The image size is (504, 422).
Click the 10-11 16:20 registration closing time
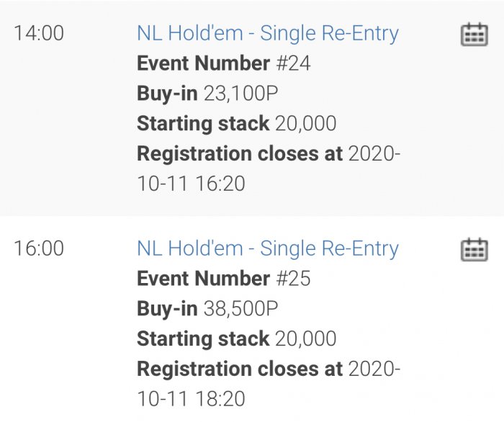click(191, 184)
